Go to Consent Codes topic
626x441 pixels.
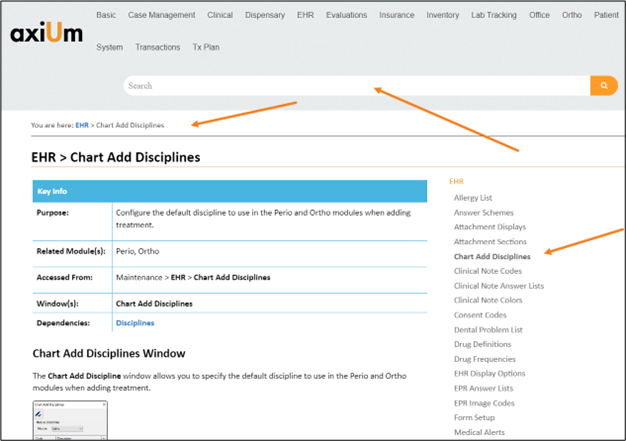coord(480,315)
